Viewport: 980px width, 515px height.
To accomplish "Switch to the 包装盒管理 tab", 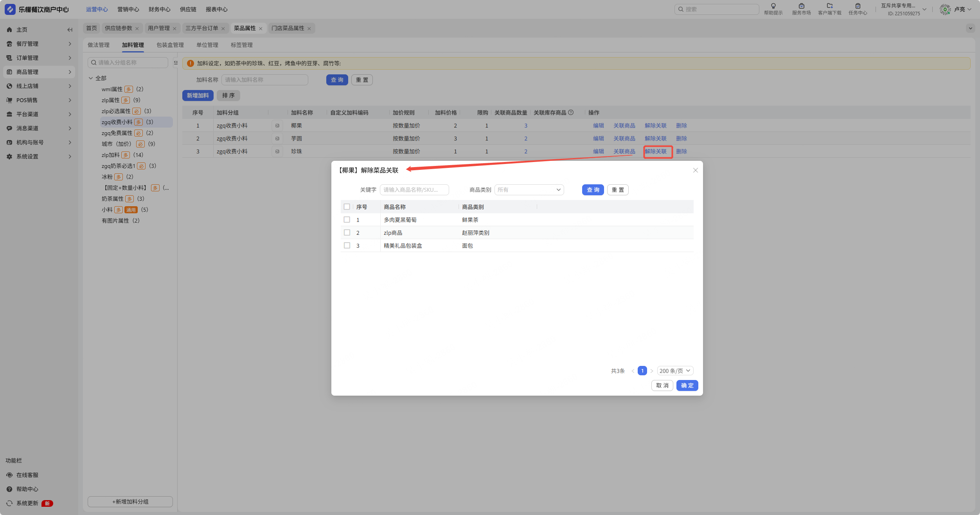I will coord(170,45).
